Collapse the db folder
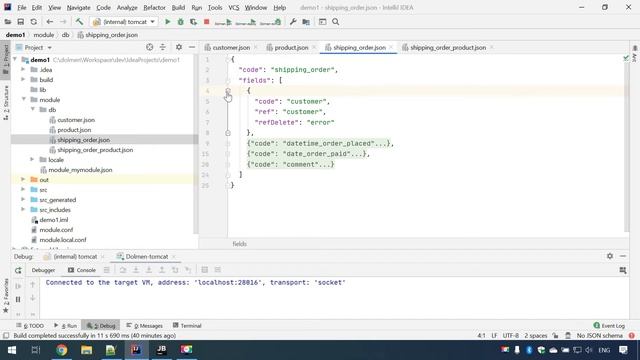This screenshot has width=640, height=360. [x=33, y=109]
